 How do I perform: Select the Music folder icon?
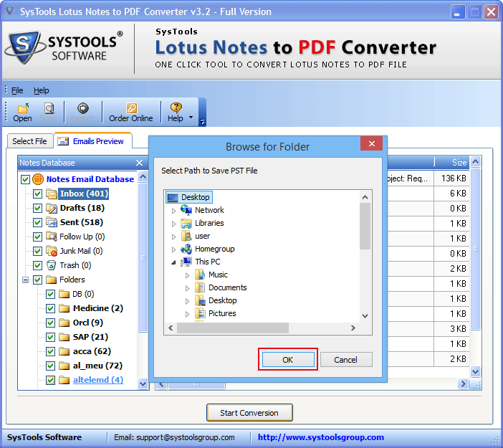[x=200, y=275]
